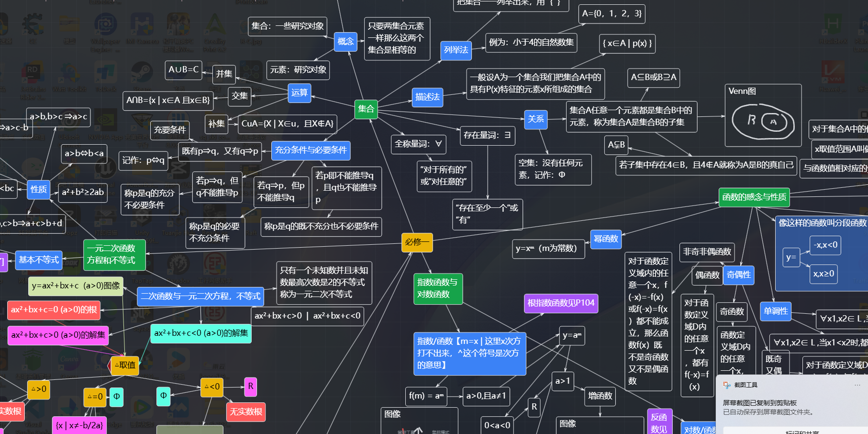Select the orange △取值 node
868x434 pixels.
(x=125, y=365)
